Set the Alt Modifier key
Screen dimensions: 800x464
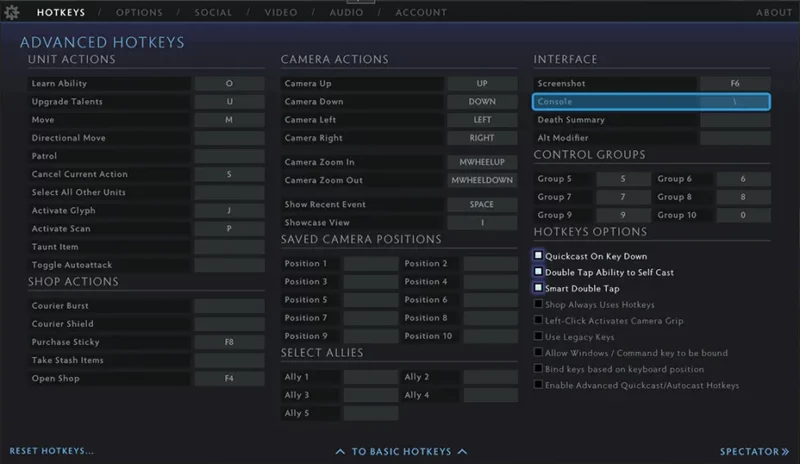(x=735, y=138)
